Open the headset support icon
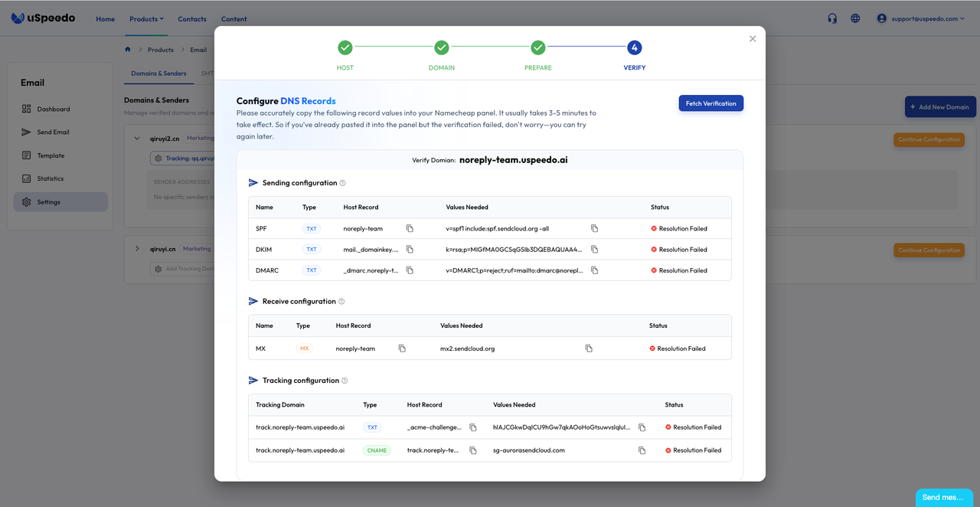The width and height of the screenshot is (980, 507). tap(832, 18)
